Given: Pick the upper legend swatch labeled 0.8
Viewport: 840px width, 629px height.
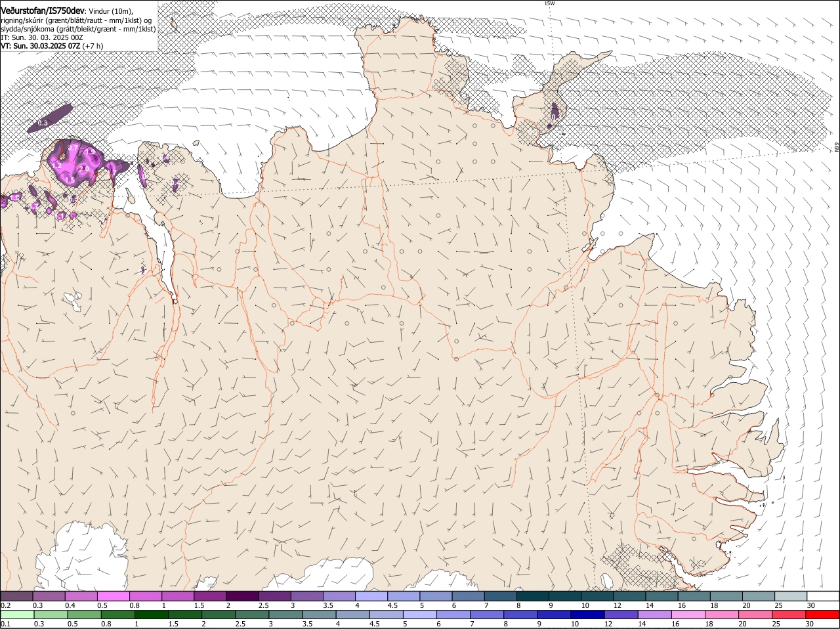Looking at the screenshot, I should coord(146,596).
